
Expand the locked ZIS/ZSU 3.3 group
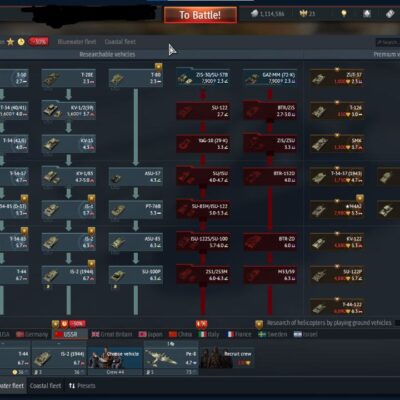(270, 144)
